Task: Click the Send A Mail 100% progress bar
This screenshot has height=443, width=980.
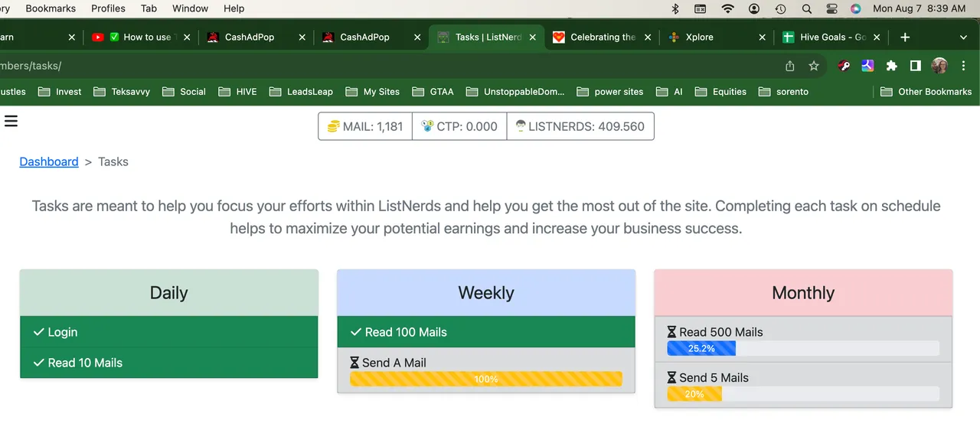Action: tap(486, 379)
